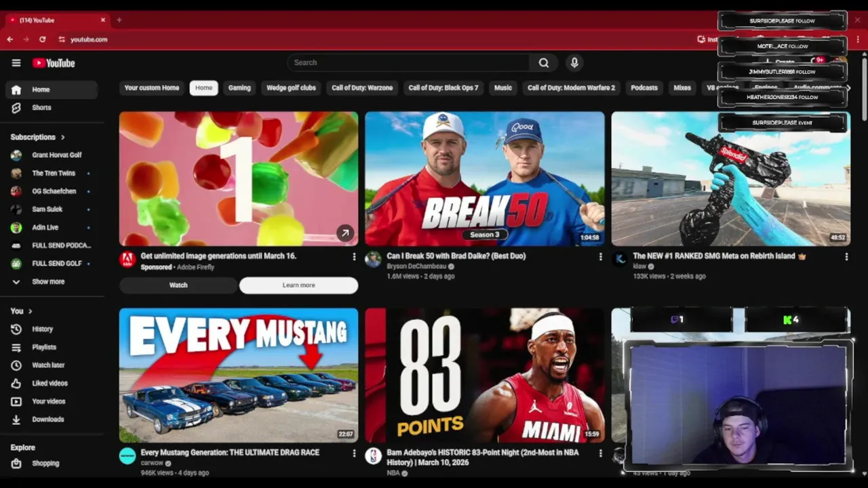Select the Podcasts filter chip

[x=644, y=87]
